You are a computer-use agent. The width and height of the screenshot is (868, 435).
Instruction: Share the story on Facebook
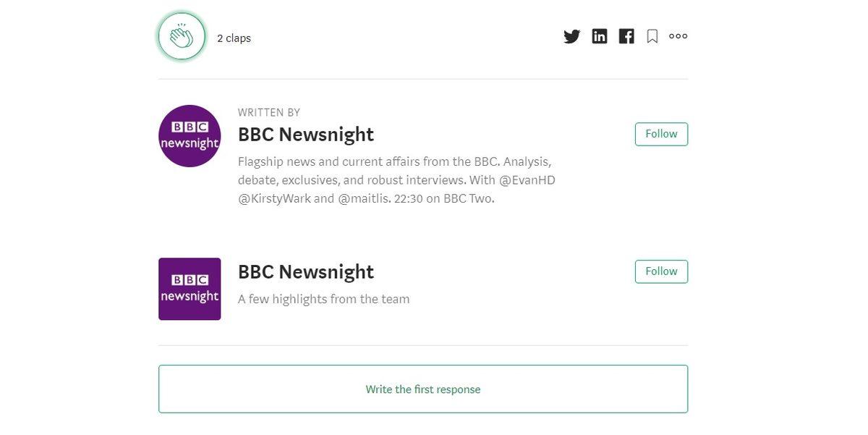(x=626, y=36)
